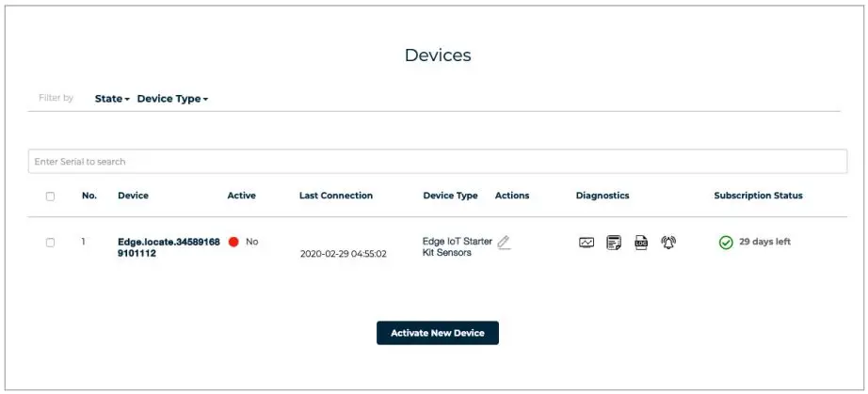868x394 pixels.
Task: Click the red inactive status dot
Action: pyautogui.click(x=233, y=242)
